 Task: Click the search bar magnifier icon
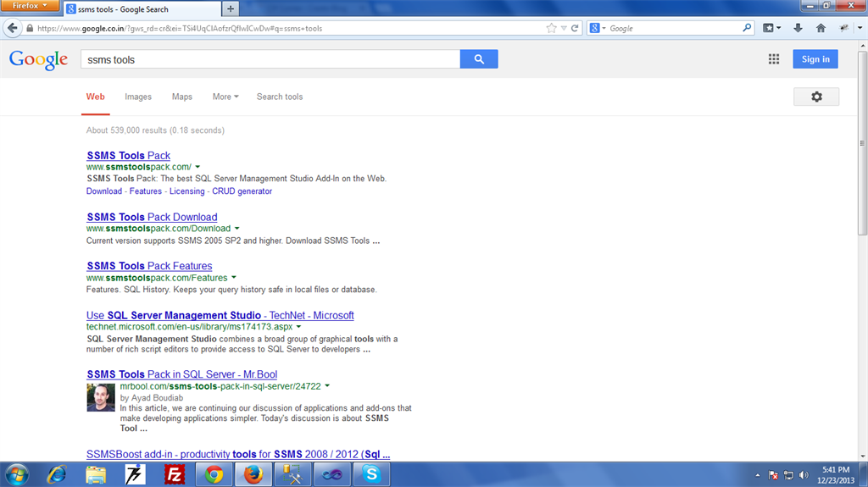click(747, 28)
